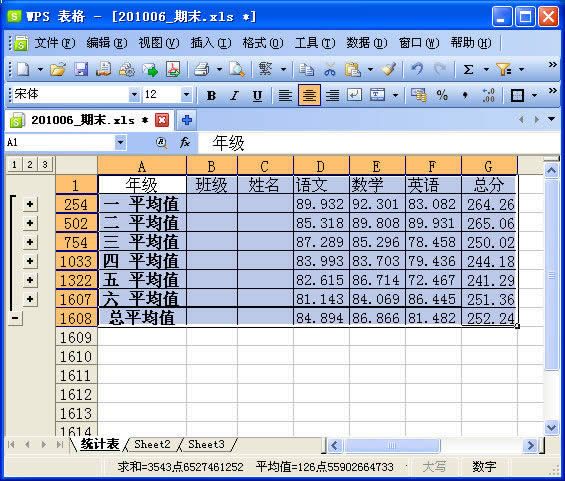The image size is (565, 481).
Task: Click the Format Painter brush icon
Action: (x=389, y=69)
